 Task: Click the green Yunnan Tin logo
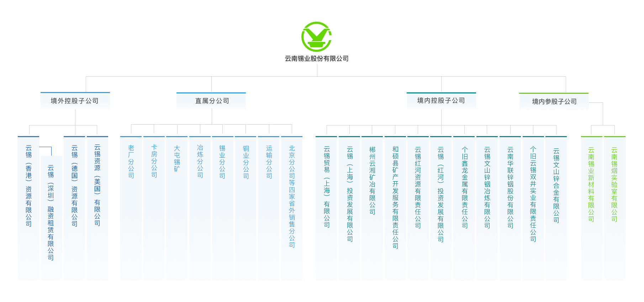click(x=316, y=37)
